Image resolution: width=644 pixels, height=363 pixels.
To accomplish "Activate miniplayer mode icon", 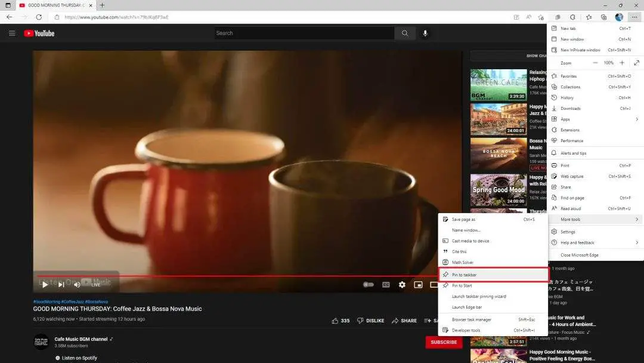I will tap(419, 285).
